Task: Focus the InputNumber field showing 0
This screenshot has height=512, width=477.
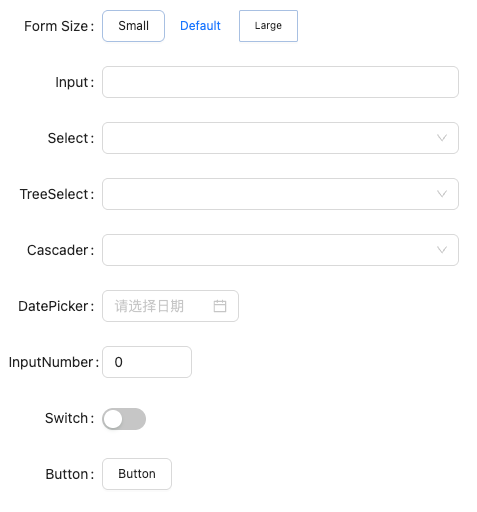Action: [147, 362]
